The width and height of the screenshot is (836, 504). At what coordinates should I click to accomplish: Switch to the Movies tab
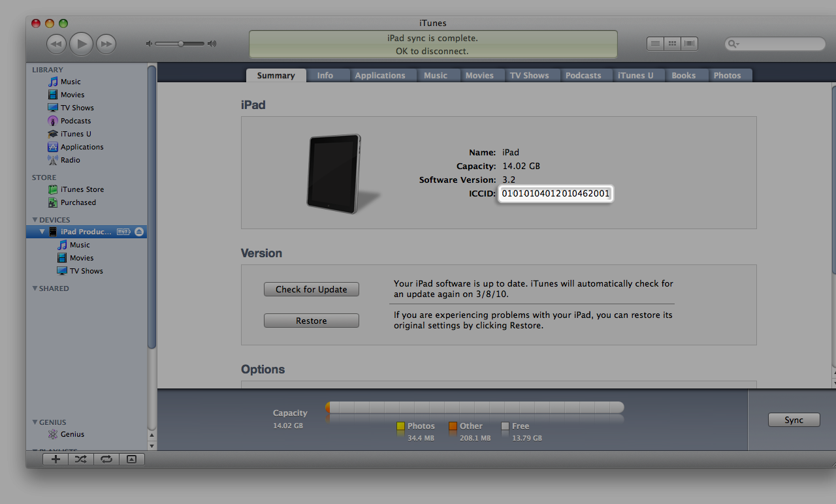[x=479, y=75]
